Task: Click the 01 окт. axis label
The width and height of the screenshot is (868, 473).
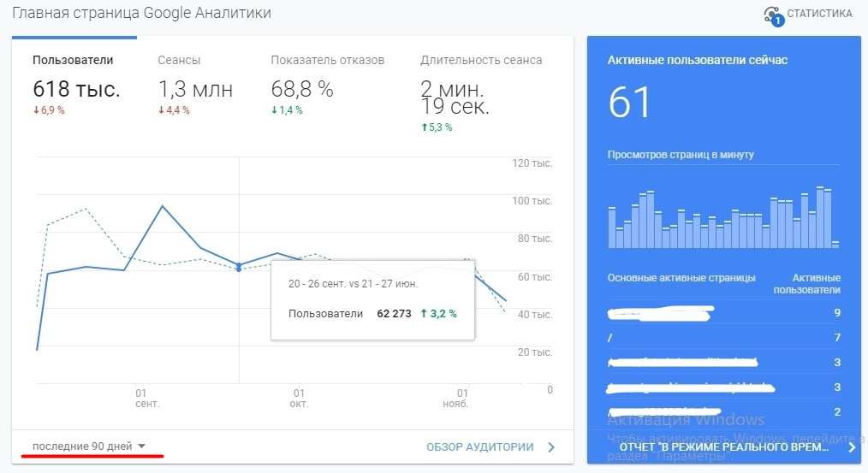Action: coord(299,398)
